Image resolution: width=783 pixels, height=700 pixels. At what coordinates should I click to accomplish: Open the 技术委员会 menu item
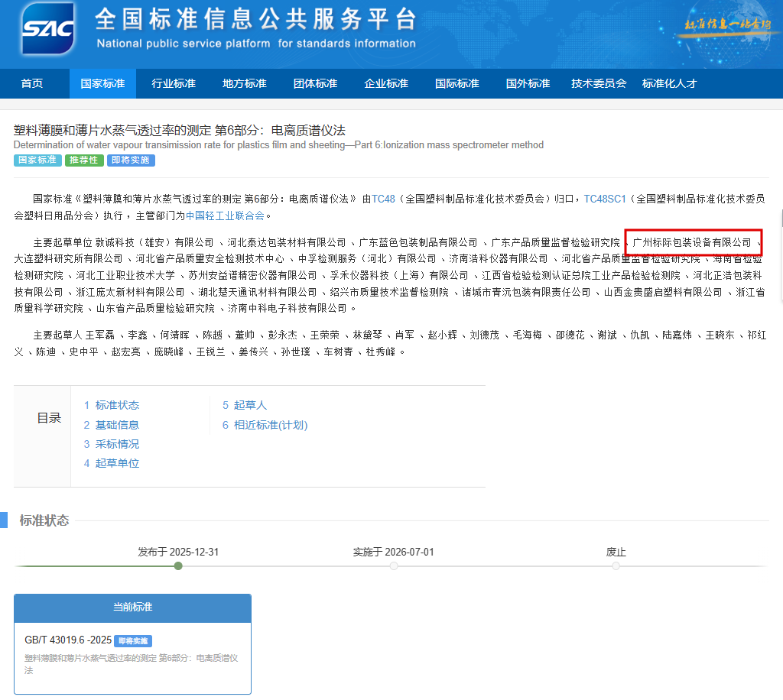599,83
